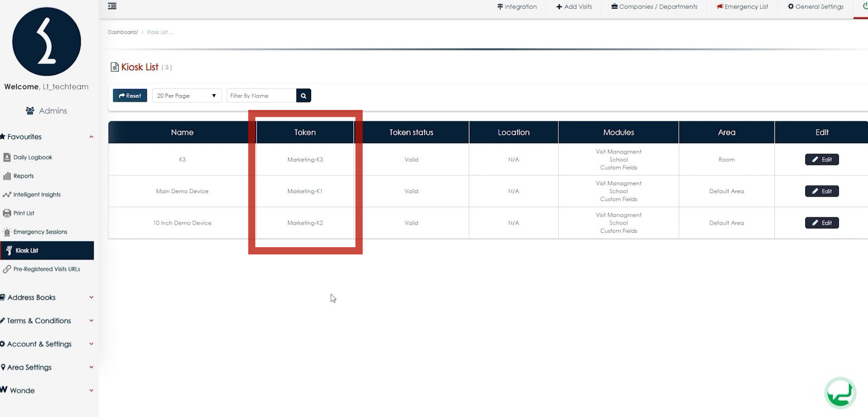868x417 pixels.
Task: Click the Room area cell
Action: [726, 160]
